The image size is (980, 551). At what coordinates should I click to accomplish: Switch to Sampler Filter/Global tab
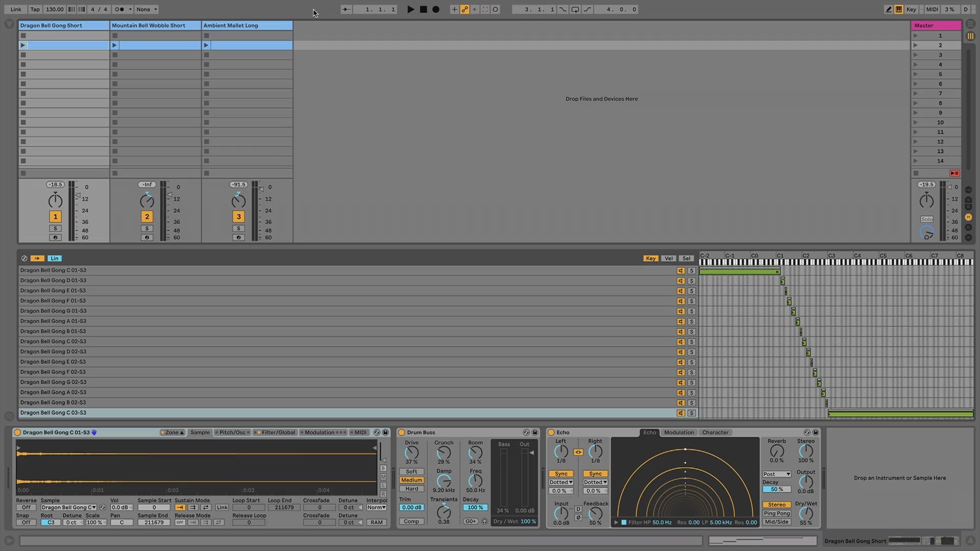pyautogui.click(x=278, y=433)
